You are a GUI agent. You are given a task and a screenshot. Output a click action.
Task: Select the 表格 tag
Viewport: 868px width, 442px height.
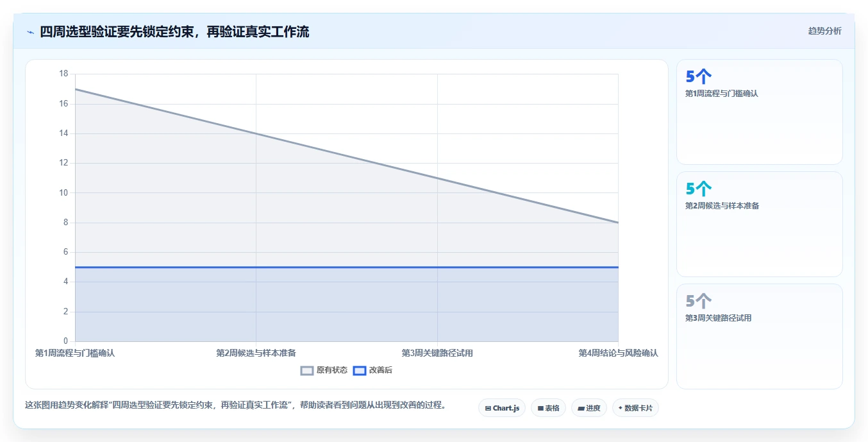(548, 408)
